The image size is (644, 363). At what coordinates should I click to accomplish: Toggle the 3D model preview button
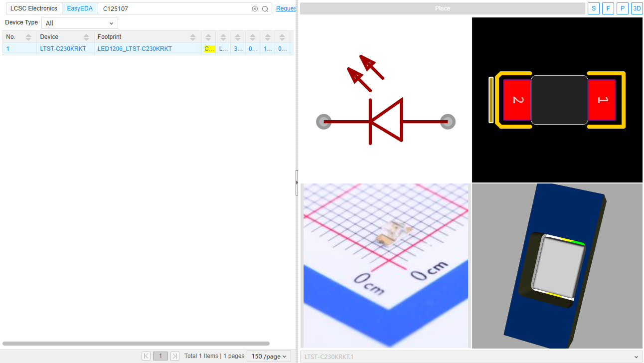click(x=637, y=8)
